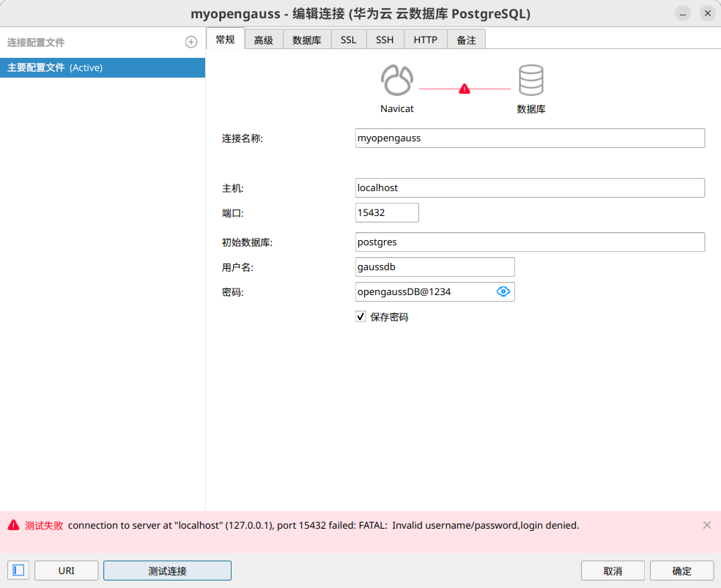Show or hide password with eye icon
The image size is (721, 588).
[x=503, y=291]
